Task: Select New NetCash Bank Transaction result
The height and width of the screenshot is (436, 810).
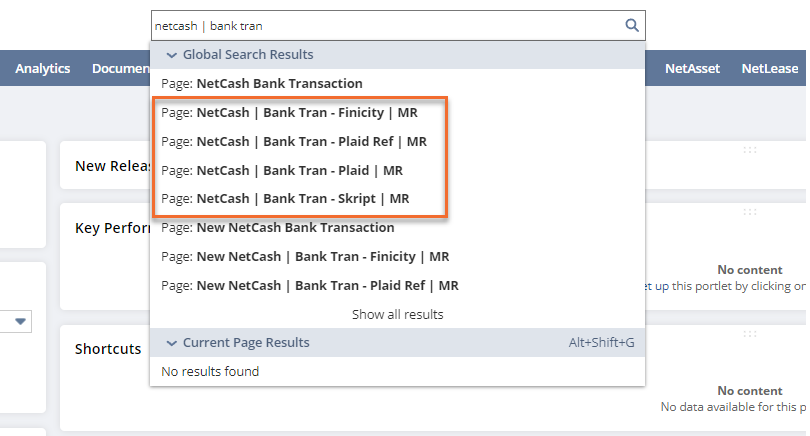Action: click(x=397, y=228)
